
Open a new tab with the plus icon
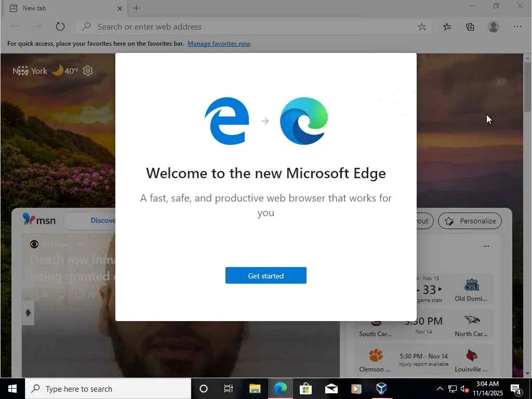(137, 8)
